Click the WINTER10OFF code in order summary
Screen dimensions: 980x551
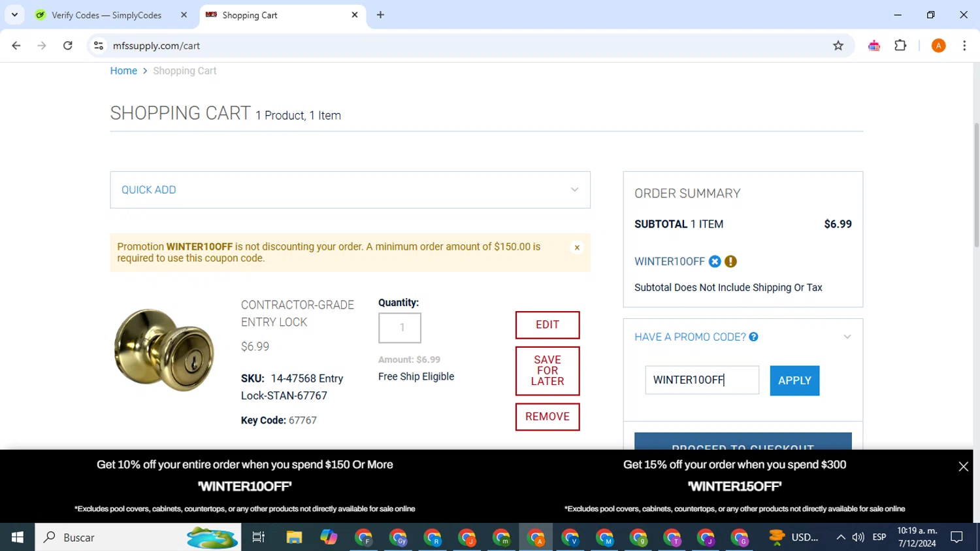click(670, 261)
